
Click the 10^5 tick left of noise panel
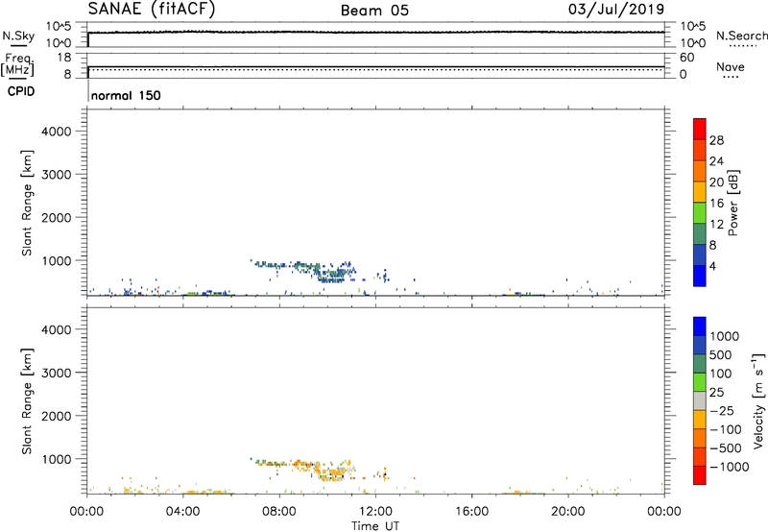point(59,26)
